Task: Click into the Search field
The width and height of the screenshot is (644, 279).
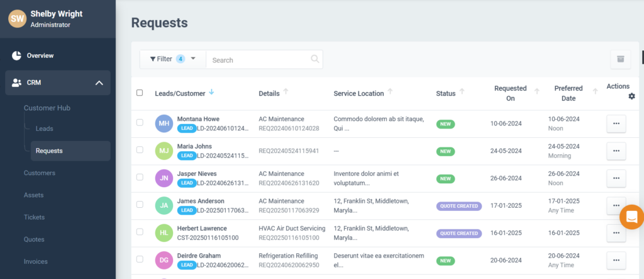Action: [259, 60]
